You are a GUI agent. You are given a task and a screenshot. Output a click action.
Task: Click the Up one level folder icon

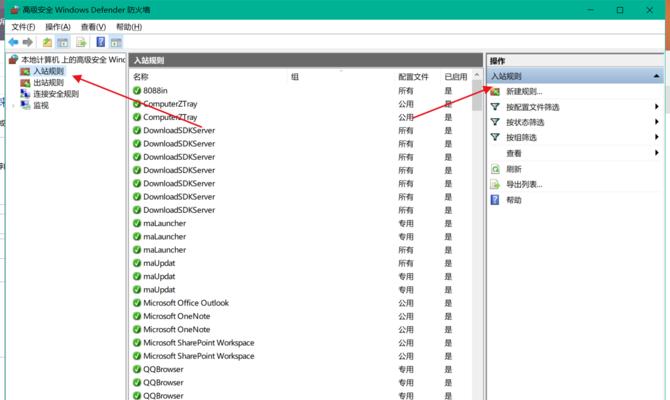(x=47, y=42)
